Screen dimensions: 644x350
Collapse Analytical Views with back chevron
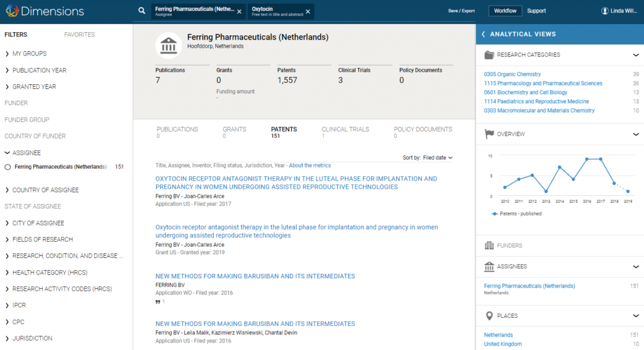(x=483, y=34)
